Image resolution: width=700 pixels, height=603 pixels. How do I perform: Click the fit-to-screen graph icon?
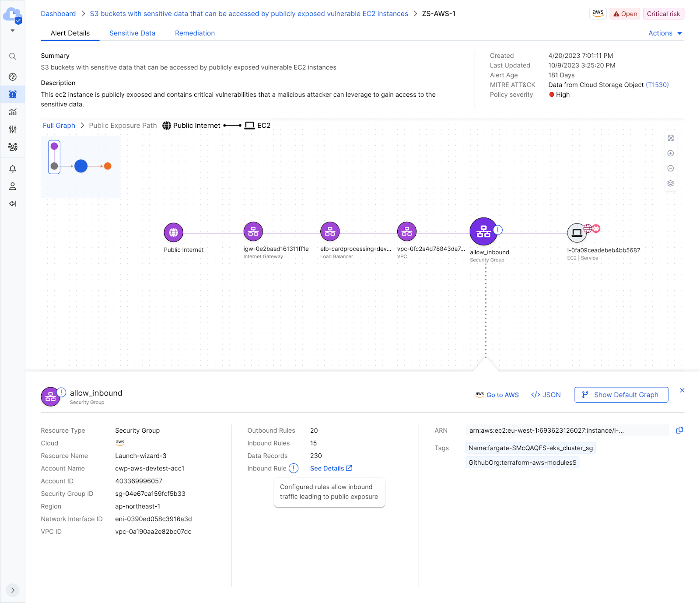(x=670, y=138)
